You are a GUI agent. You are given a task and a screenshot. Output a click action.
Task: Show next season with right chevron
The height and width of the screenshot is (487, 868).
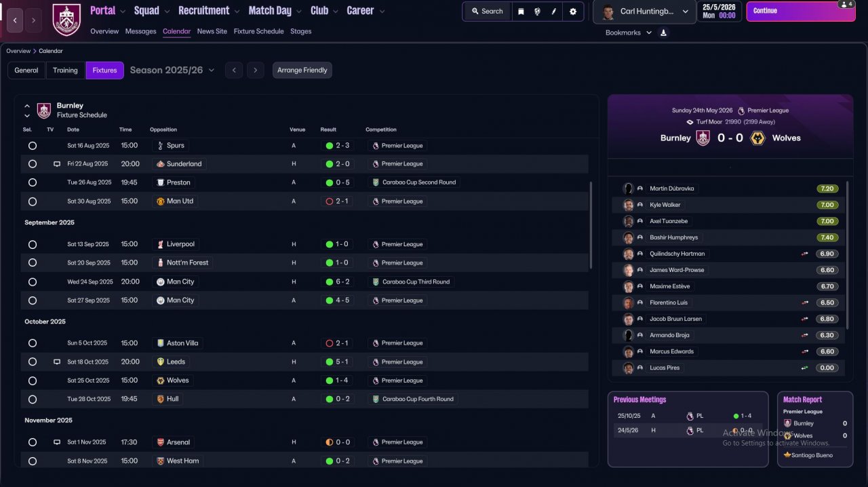pyautogui.click(x=255, y=70)
